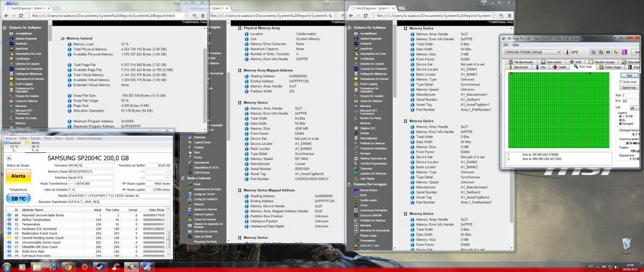
Task: Click the Total Page File info icon
Action: (70, 64)
